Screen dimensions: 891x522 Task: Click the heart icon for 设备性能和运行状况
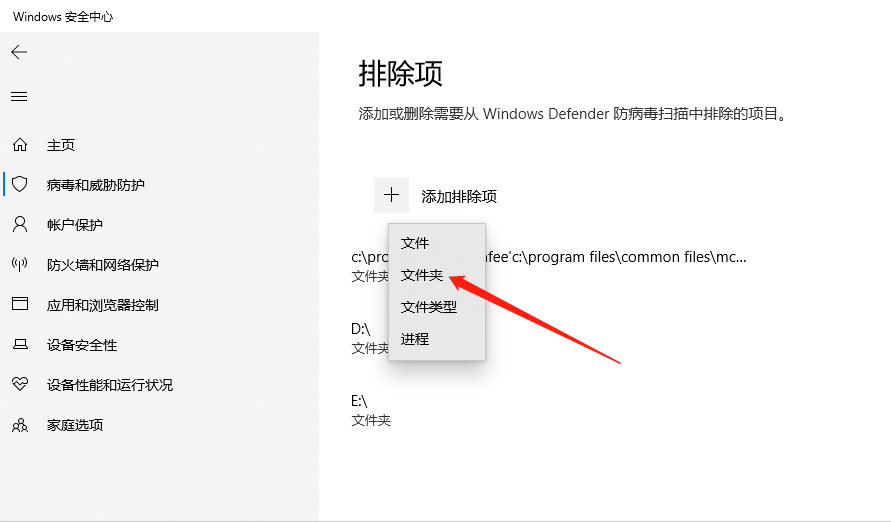(x=20, y=384)
